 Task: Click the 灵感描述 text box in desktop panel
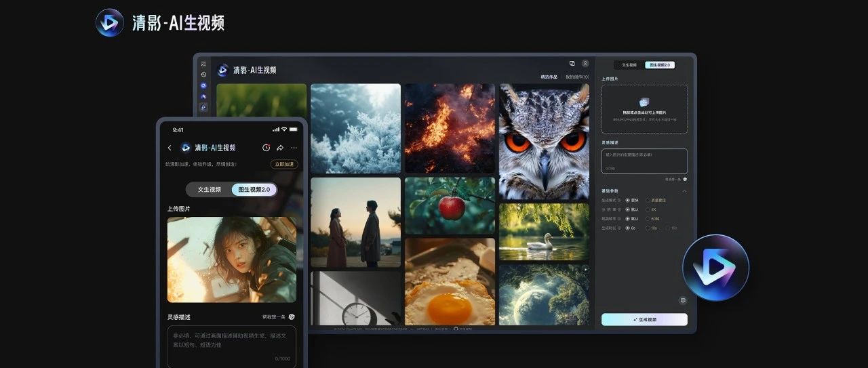(644, 161)
